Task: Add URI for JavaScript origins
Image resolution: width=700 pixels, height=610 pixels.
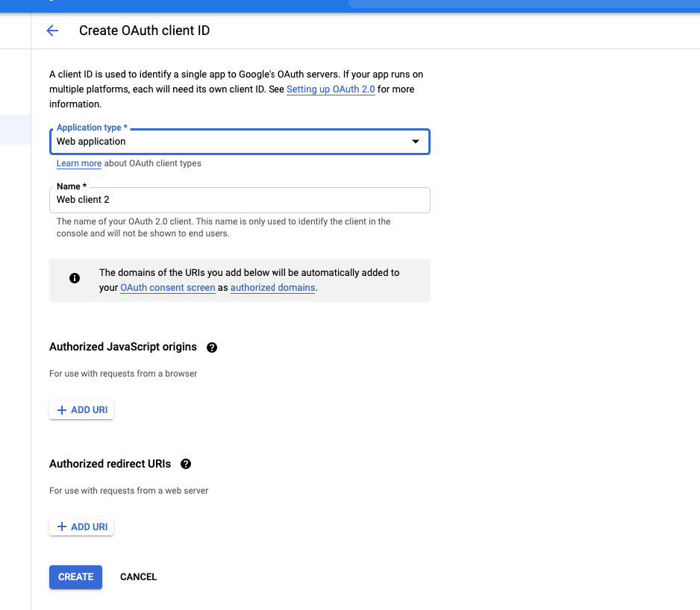Action: tap(81, 410)
